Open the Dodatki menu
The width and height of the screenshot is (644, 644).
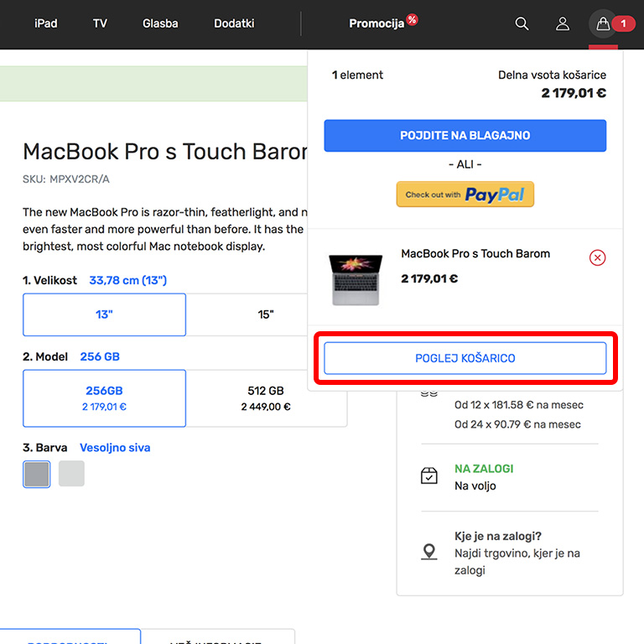tap(234, 23)
